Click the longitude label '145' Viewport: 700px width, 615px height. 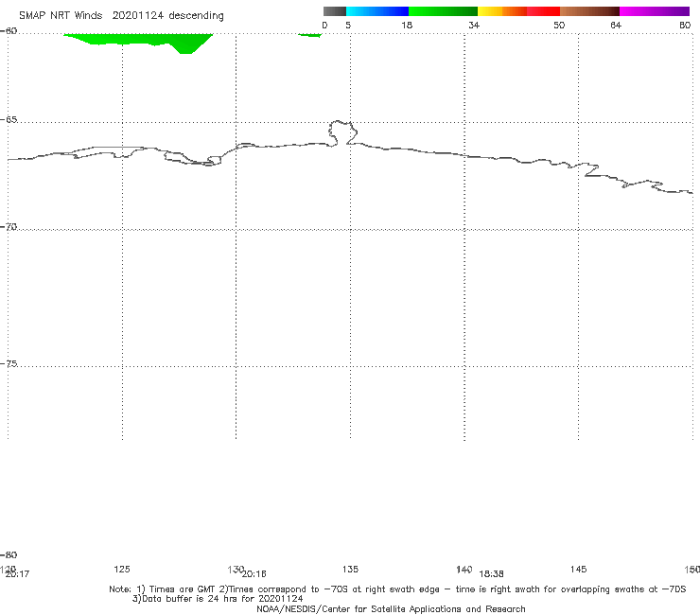[578, 569]
